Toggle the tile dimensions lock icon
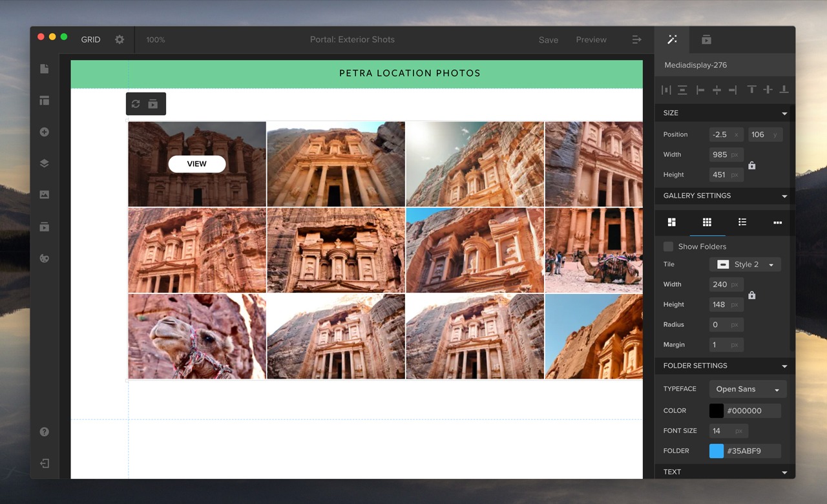827x504 pixels. [x=751, y=295]
